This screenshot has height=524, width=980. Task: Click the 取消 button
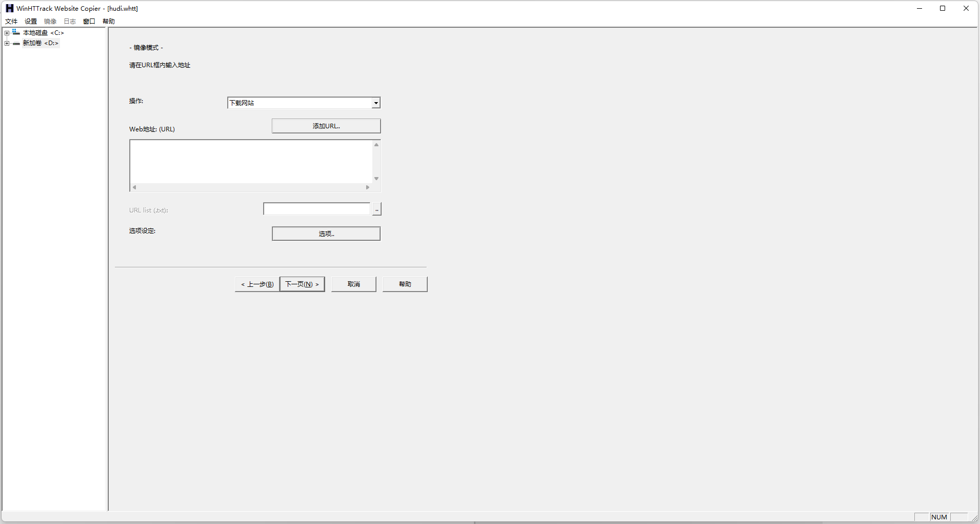(x=354, y=284)
